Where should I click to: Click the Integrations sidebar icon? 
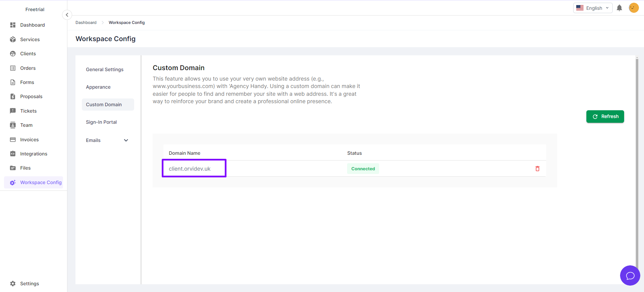click(13, 154)
